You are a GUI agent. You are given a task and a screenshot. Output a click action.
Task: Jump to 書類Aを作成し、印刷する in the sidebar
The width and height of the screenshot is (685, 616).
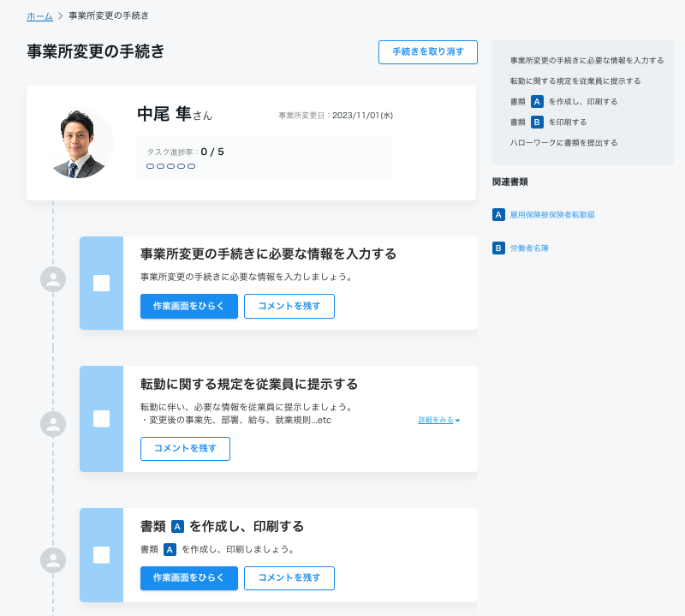(x=563, y=101)
